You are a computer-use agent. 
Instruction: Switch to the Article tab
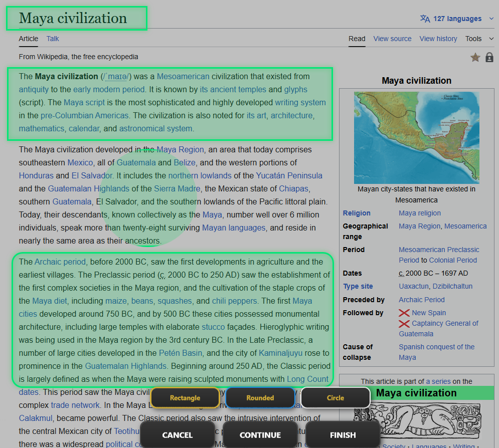28,39
